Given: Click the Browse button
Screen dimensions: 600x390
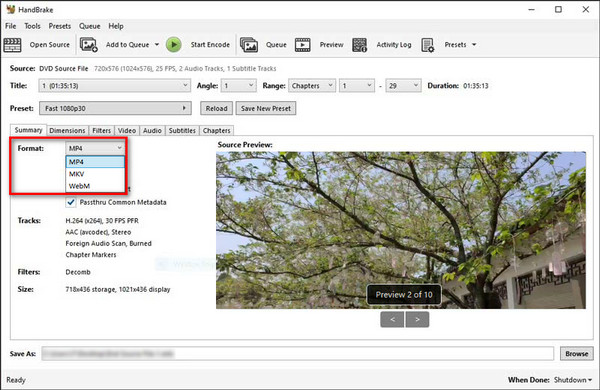Looking at the screenshot, I should pos(577,354).
